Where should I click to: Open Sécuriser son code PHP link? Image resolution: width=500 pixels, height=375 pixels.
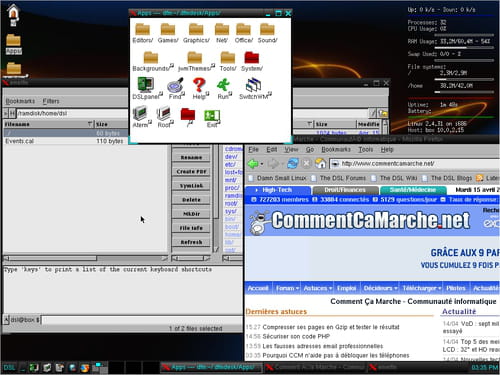[296, 336]
